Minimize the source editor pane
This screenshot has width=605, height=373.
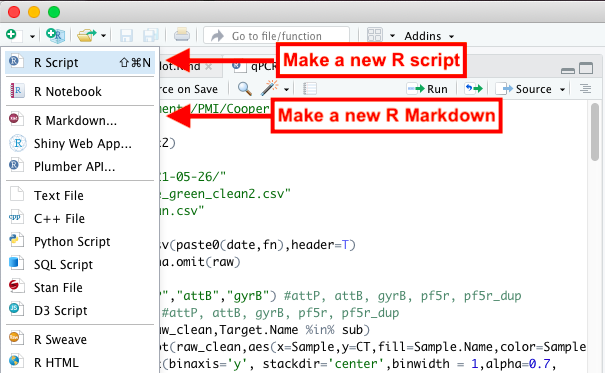pos(568,70)
